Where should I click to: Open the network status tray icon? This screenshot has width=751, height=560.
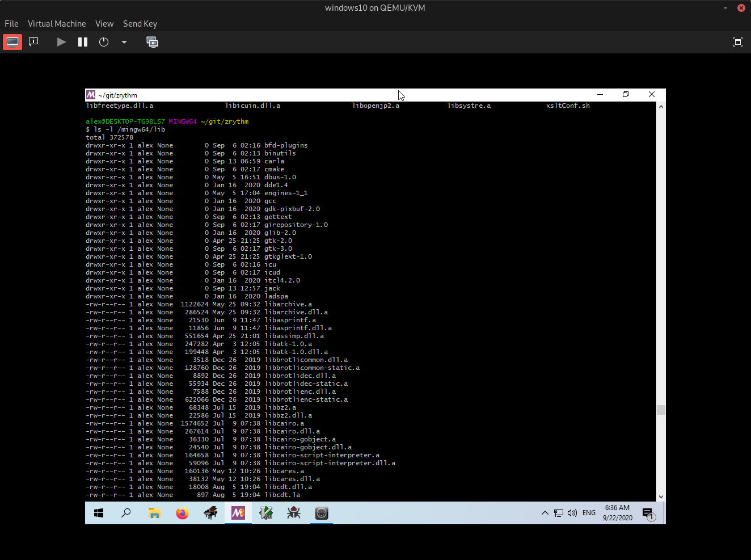[x=559, y=513]
